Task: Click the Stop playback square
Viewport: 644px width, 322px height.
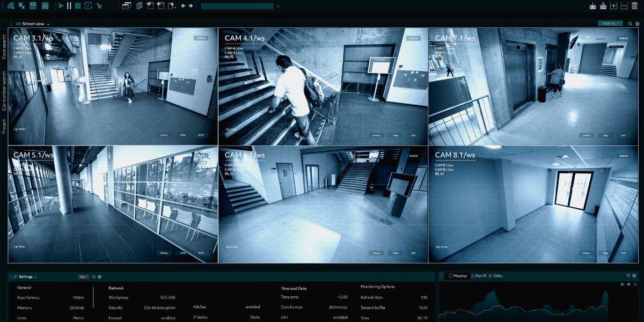Action: pos(78,6)
